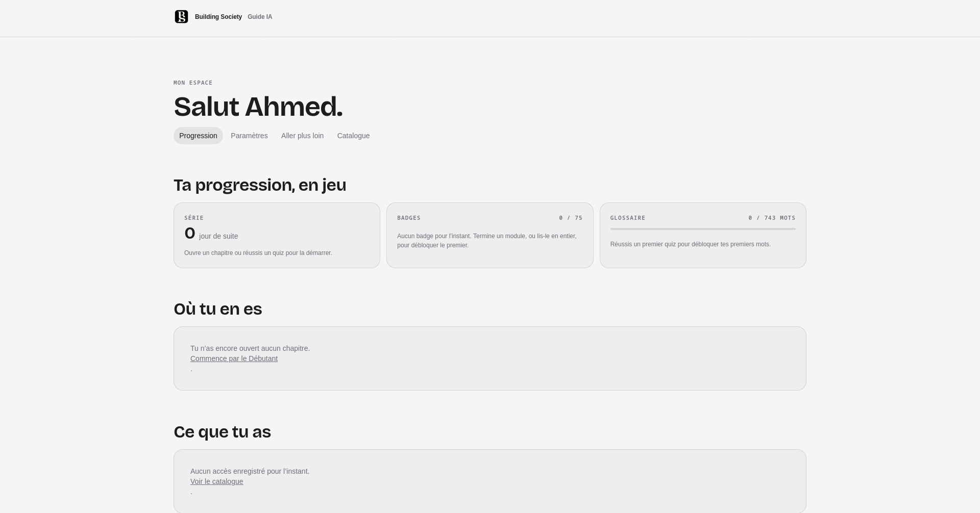Click the 0 / 743 mots counter
The height and width of the screenshot is (513, 980).
coord(772,218)
